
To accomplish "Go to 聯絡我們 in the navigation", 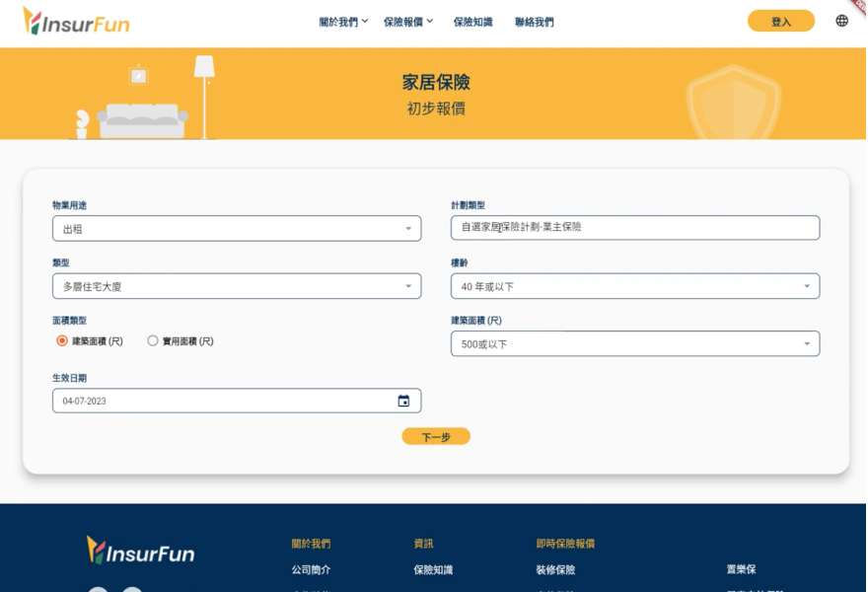I will tap(534, 22).
